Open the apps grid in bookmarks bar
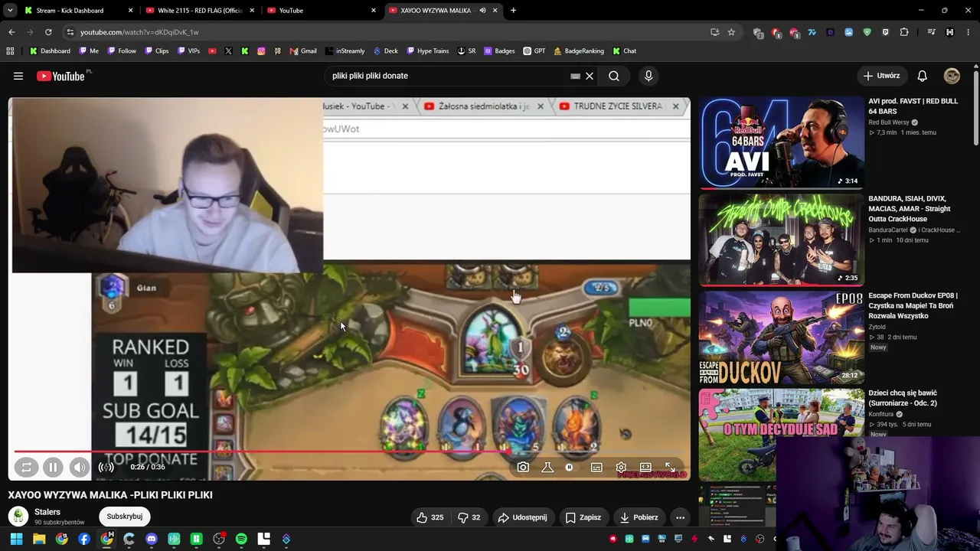This screenshot has height=551, width=980. pos(10,51)
